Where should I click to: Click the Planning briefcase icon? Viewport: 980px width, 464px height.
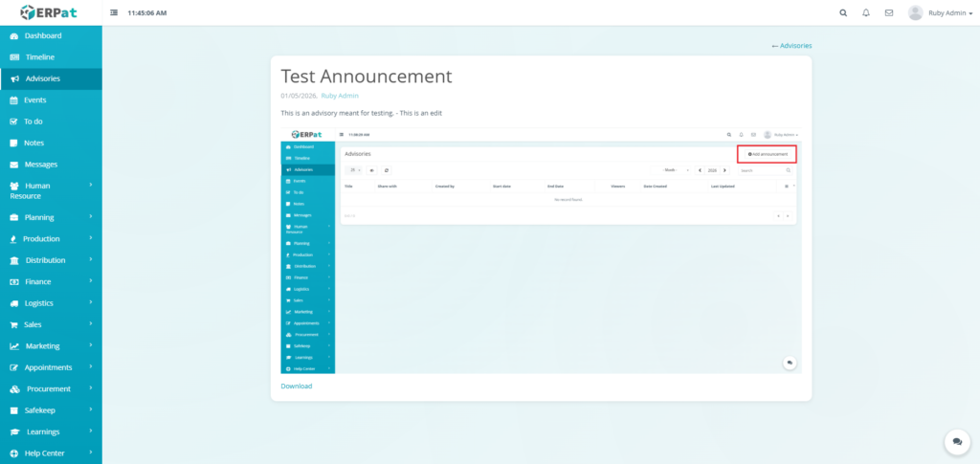coord(13,218)
